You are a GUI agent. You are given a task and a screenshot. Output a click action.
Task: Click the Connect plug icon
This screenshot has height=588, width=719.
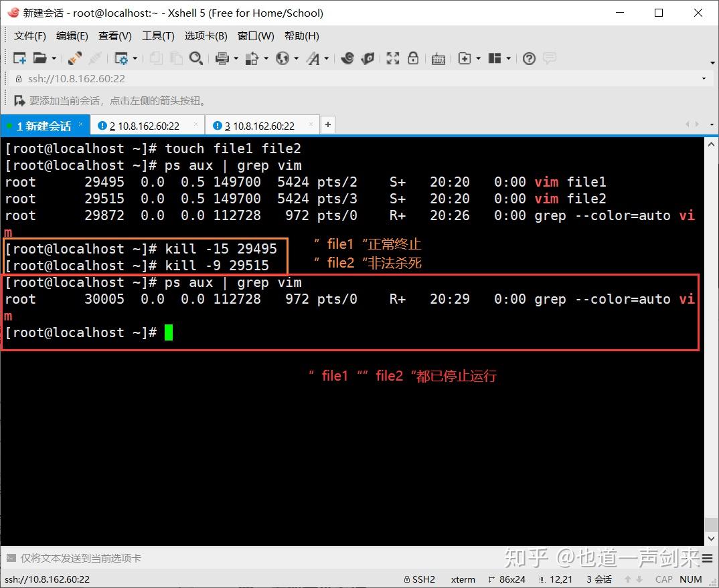[x=75, y=58]
